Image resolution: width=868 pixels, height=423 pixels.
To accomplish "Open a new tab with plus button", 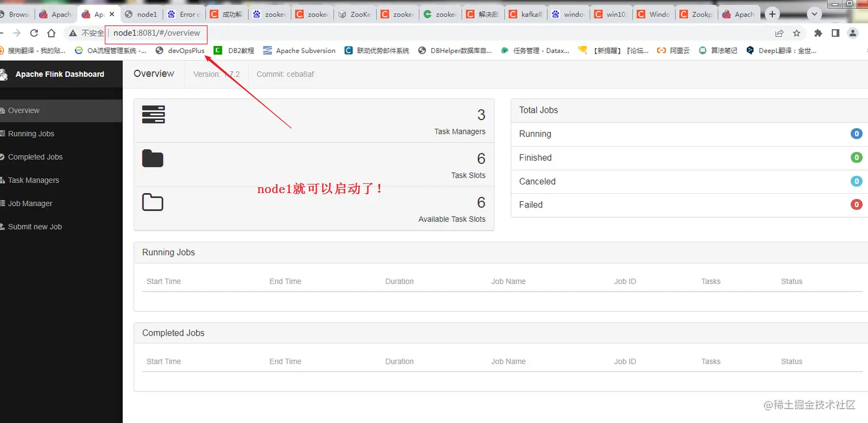I will 773,14.
